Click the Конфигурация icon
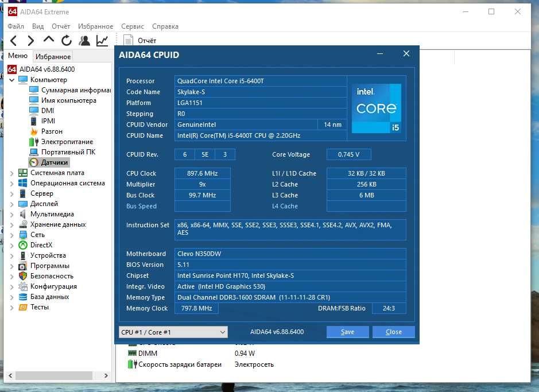Image resolution: width=539 pixels, height=392 pixels. click(23, 286)
